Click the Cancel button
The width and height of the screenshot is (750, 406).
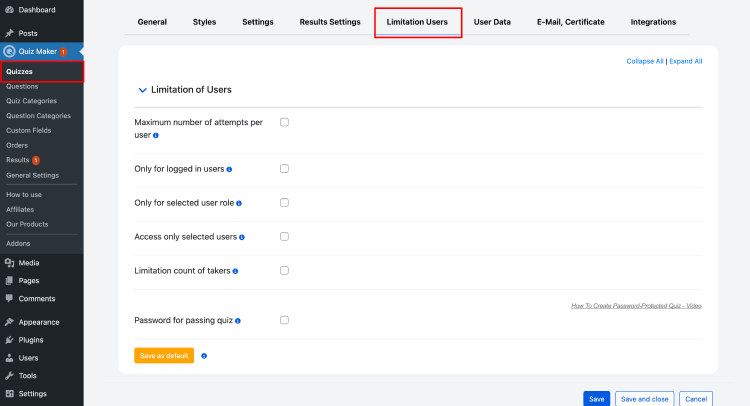tap(696, 399)
